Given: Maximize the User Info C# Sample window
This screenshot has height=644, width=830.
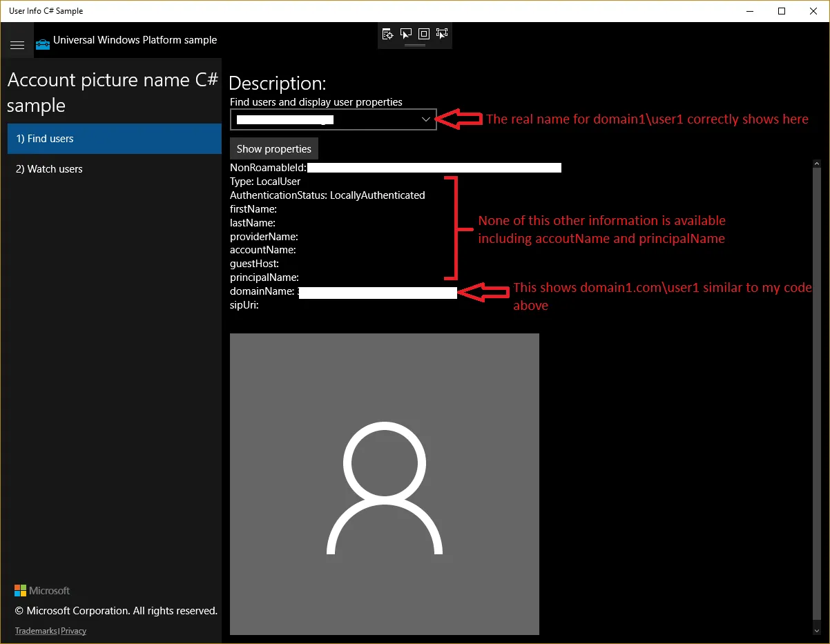Looking at the screenshot, I should [782, 11].
